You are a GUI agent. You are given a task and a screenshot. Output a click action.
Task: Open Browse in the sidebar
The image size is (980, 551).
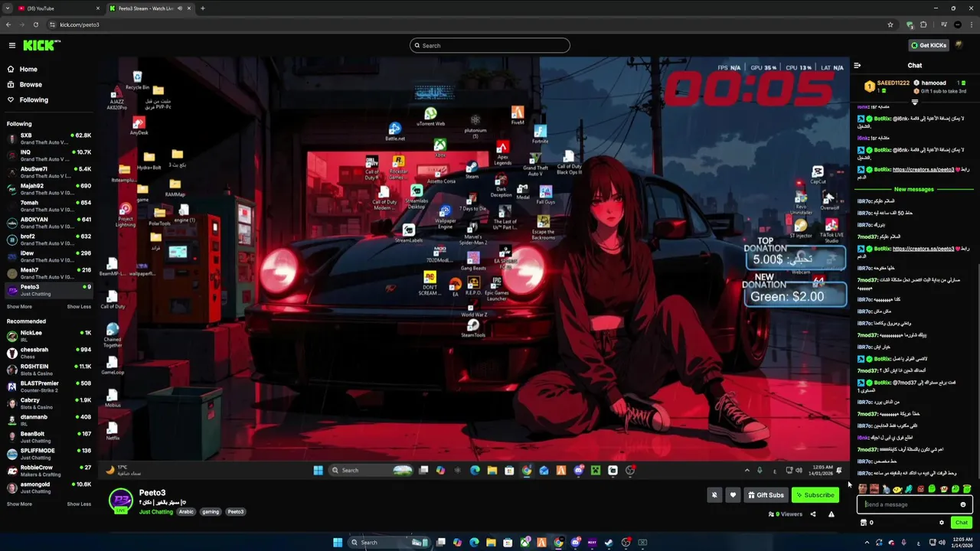tap(31, 84)
